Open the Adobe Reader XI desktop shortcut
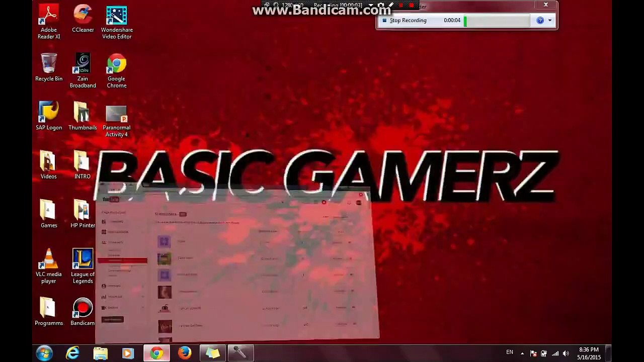The image size is (644, 362). 49,22
